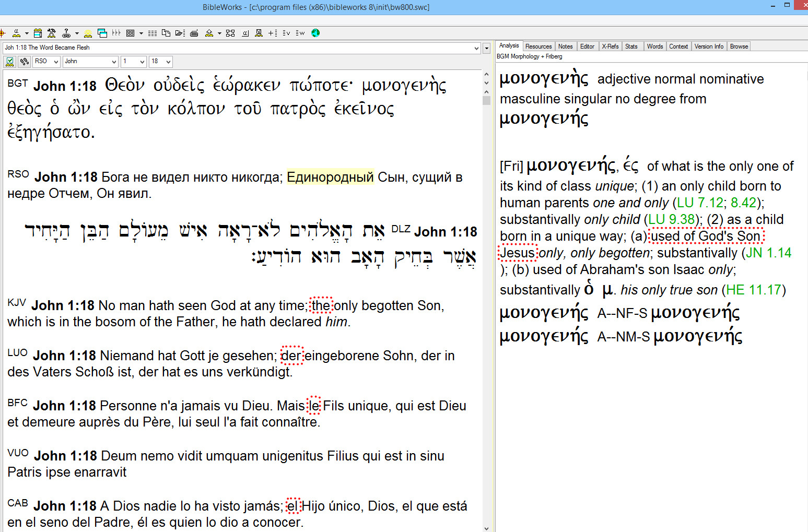This screenshot has height=532, width=808.
Task: Open dropdown arrow next to alpha-books icon
Action: coord(27,33)
